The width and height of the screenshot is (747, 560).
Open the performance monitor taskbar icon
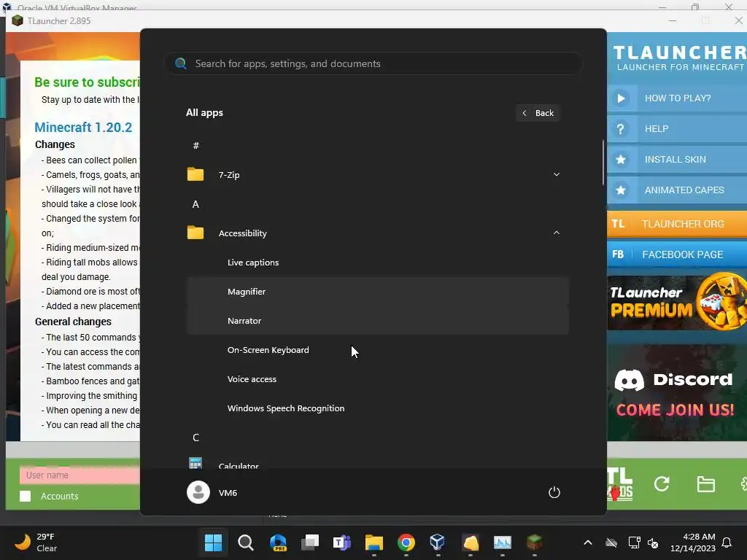(x=502, y=542)
